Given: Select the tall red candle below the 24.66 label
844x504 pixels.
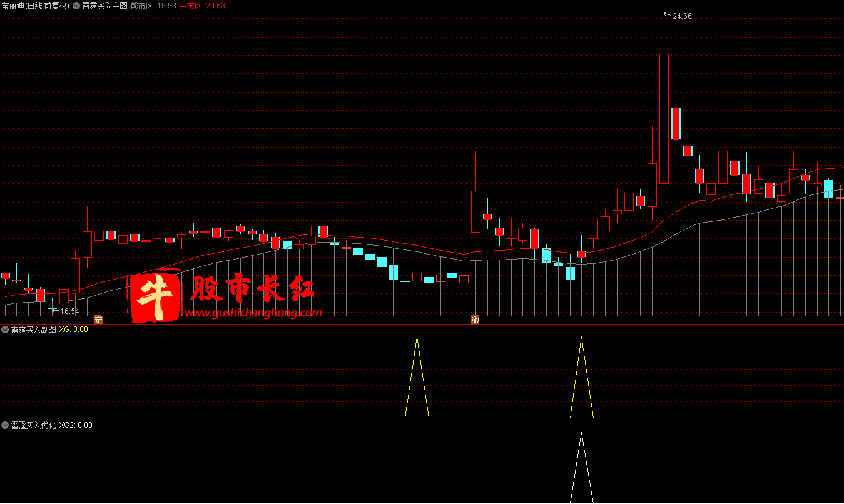Looking at the screenshot, I should [x=664, y=119].
